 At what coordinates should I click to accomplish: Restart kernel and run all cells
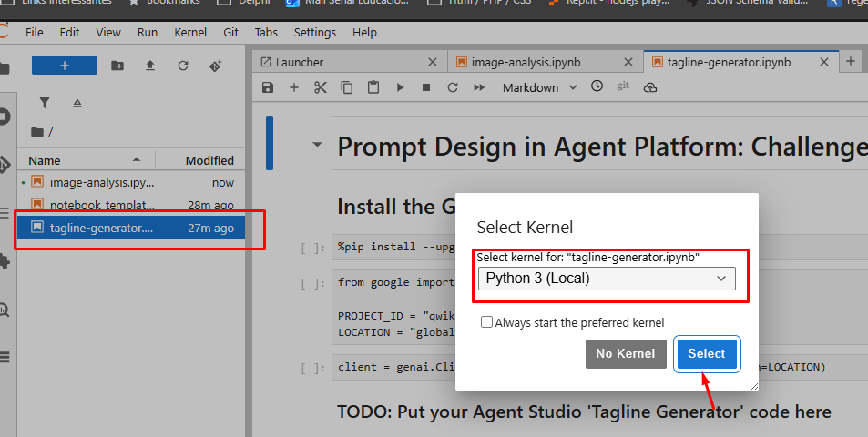[479, 87]
